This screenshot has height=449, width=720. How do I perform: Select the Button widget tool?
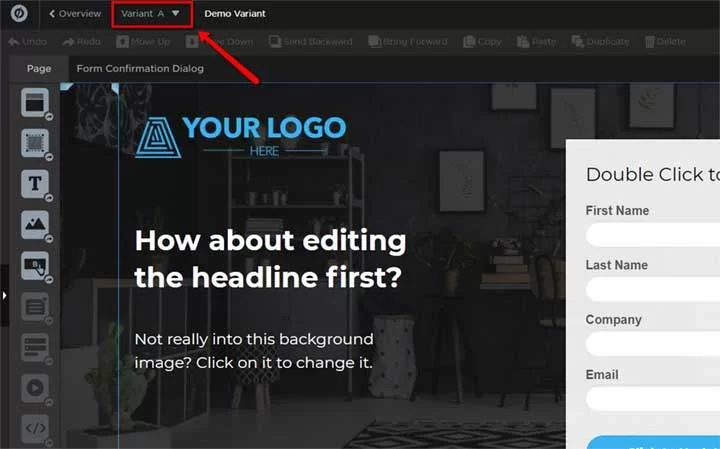point(35,265)
